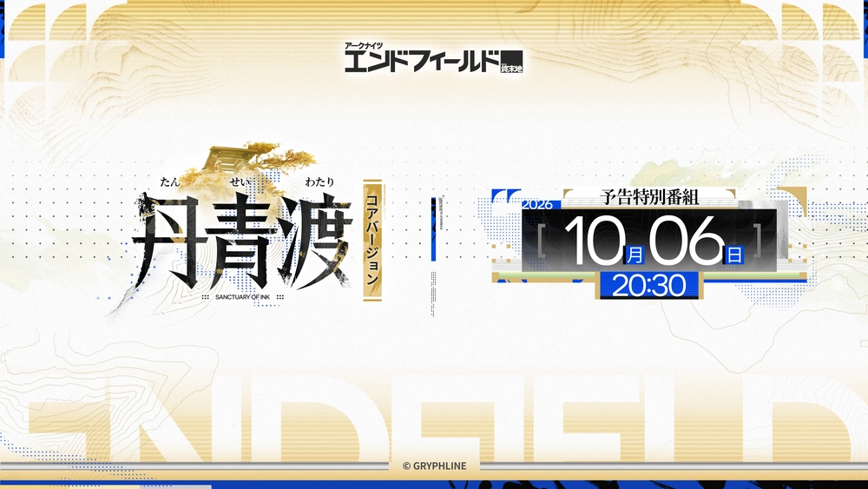Click the たん furigana reading
Image resolution: width=868 pixels, height=489 pixels.
[170, 182]
